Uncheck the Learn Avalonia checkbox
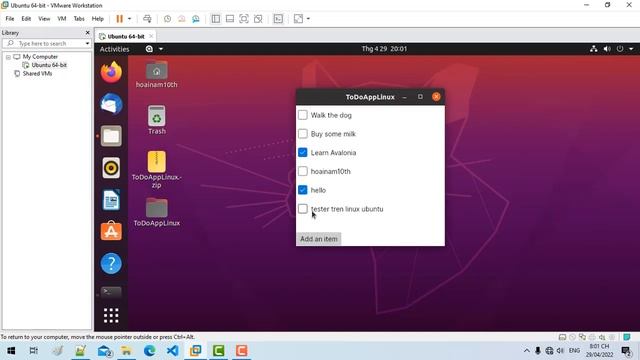 pos(302,153)
